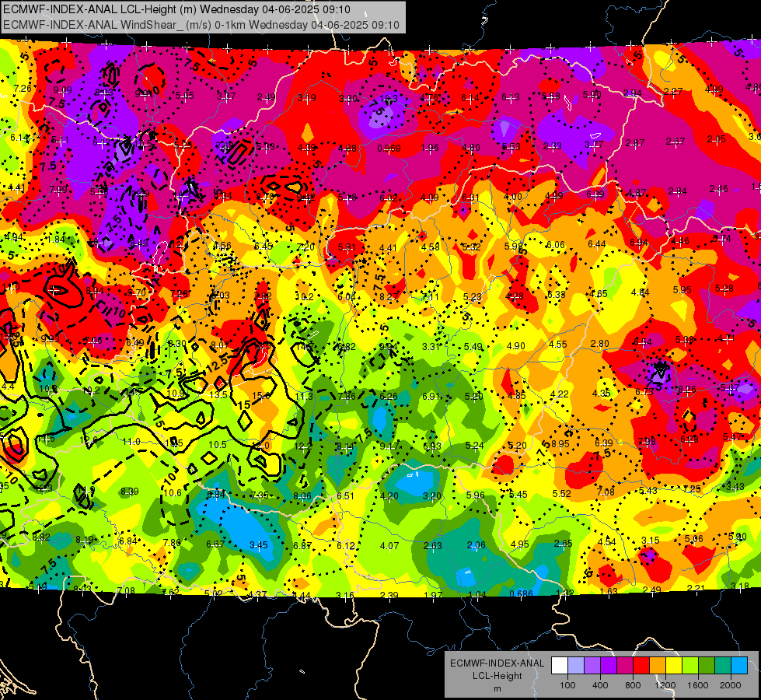Click the grid value '7.20'
Viewport: 761px width, 700px height.
pos(305,247)
